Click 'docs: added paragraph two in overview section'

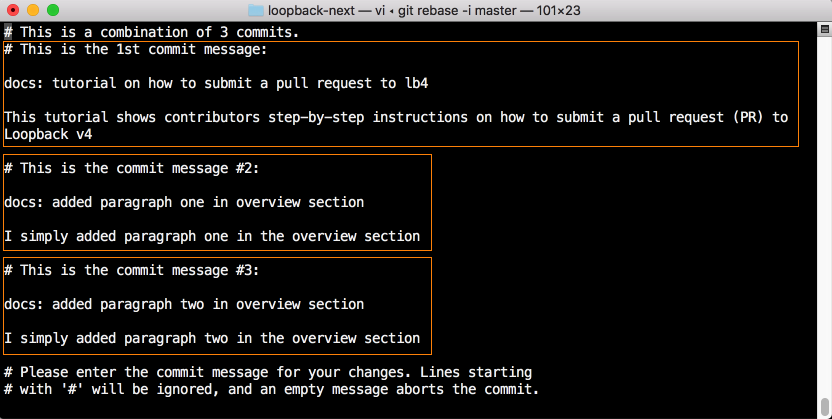click(x=184, y=304)
